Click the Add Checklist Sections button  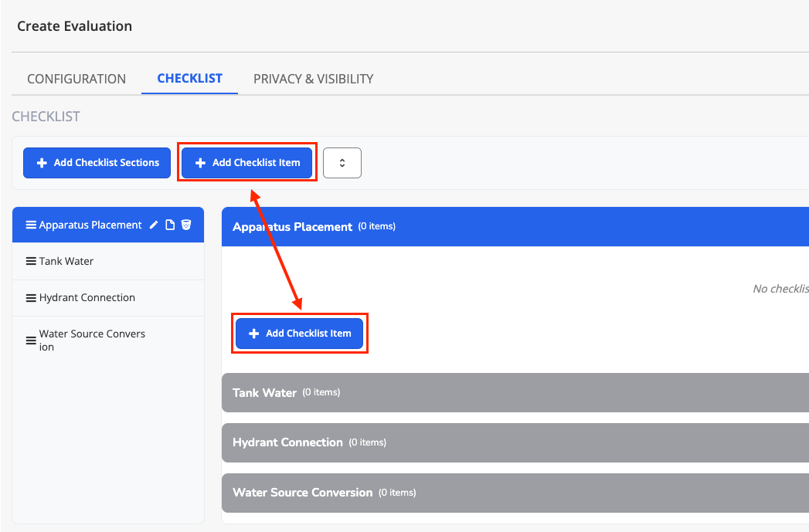[x=97, y=163]
